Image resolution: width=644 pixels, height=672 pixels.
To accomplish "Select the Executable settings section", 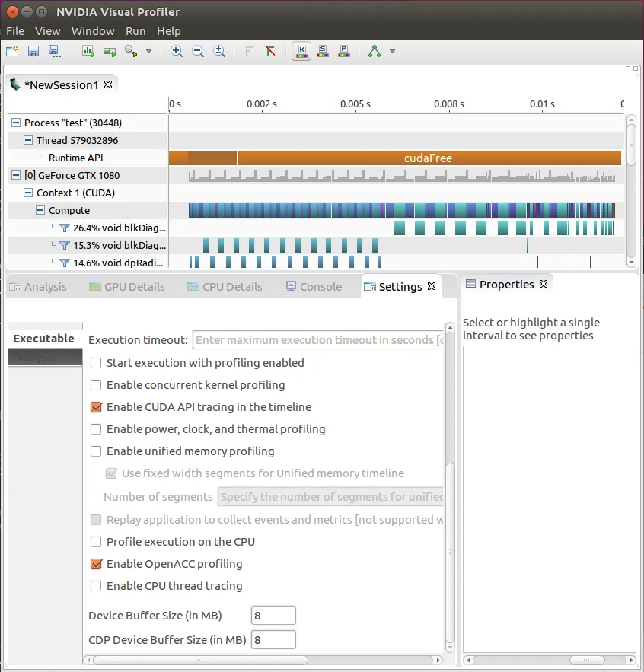I will click(44, 339).
